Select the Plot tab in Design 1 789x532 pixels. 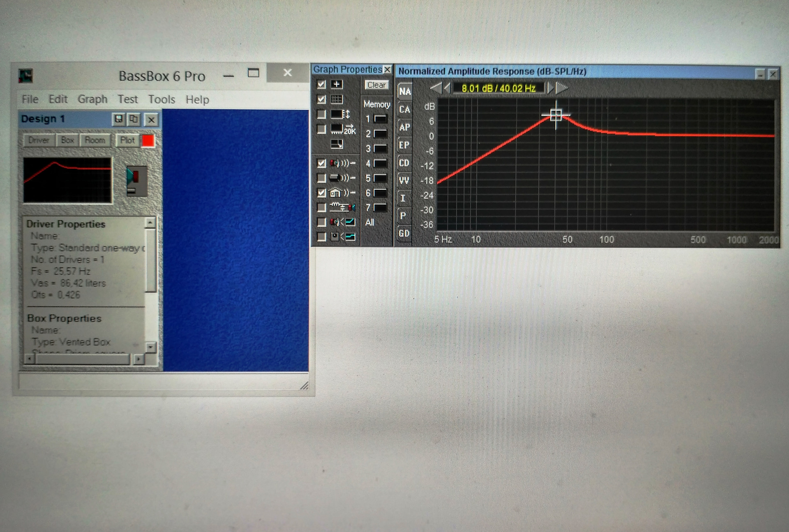[126, 140]
